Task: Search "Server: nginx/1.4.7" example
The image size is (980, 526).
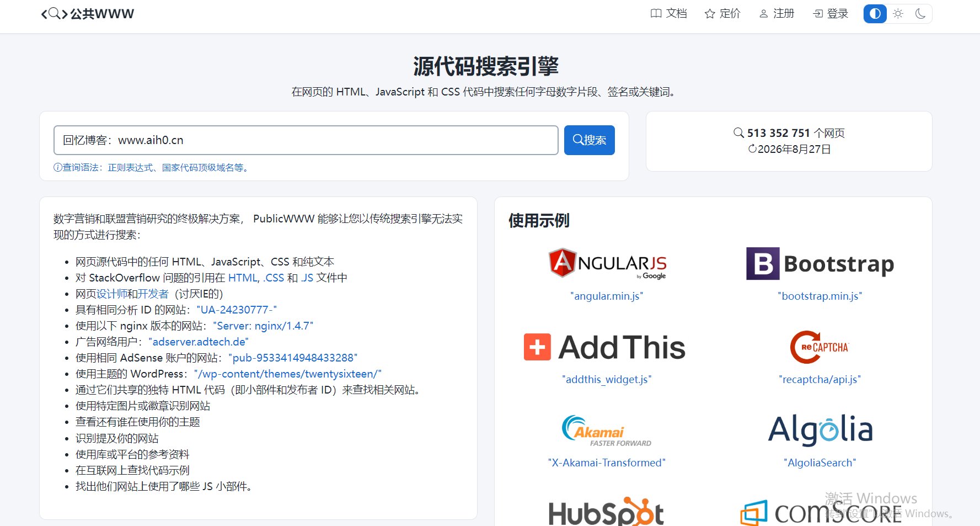Action: [x=263, y=326]
